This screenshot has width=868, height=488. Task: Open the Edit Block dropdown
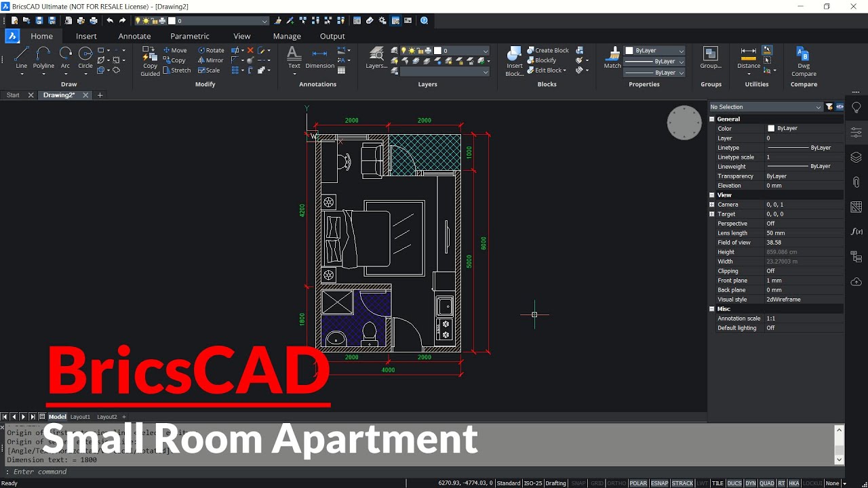547,70
